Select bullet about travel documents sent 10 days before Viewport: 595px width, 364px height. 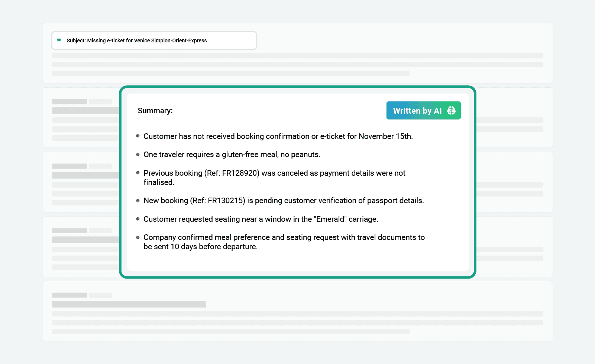[284, 242]
